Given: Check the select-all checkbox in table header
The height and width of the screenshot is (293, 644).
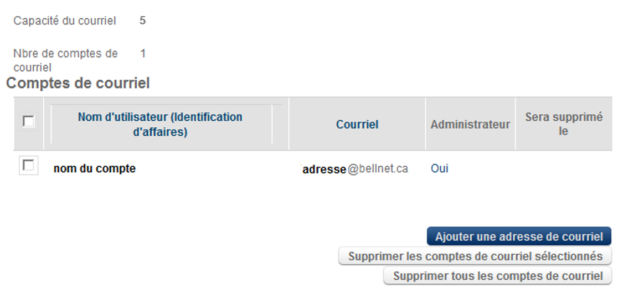Looking at the screenshot, I should point(28,122).
